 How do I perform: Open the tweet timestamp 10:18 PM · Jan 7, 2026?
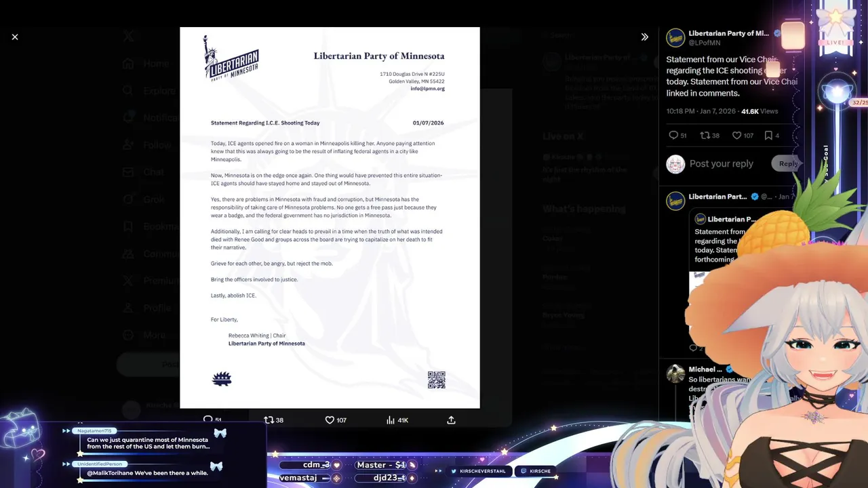[x=701, y=111]
